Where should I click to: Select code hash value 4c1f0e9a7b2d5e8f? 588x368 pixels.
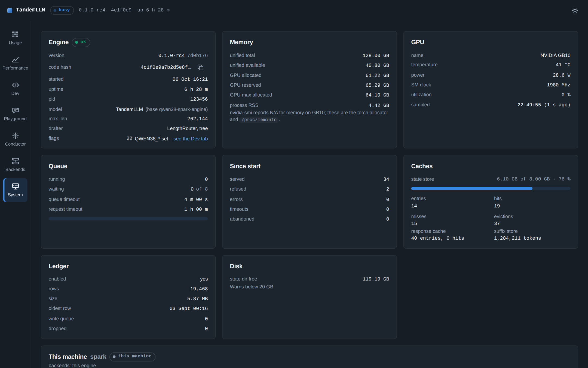click(x=166, y=67)
